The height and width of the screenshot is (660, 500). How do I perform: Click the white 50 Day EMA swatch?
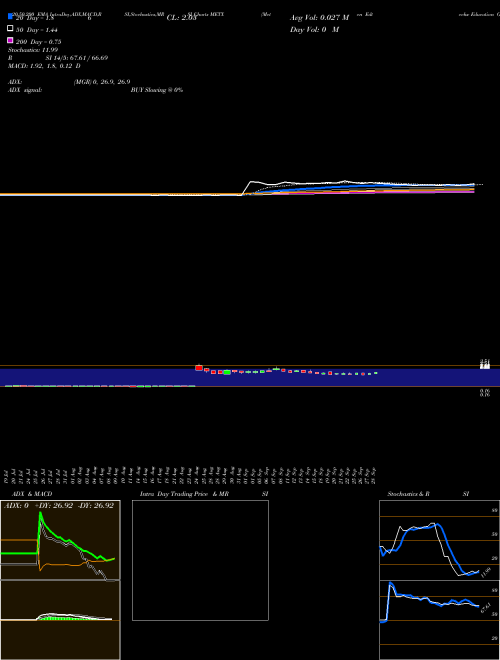pyautogui.click(x=10, y=29)
